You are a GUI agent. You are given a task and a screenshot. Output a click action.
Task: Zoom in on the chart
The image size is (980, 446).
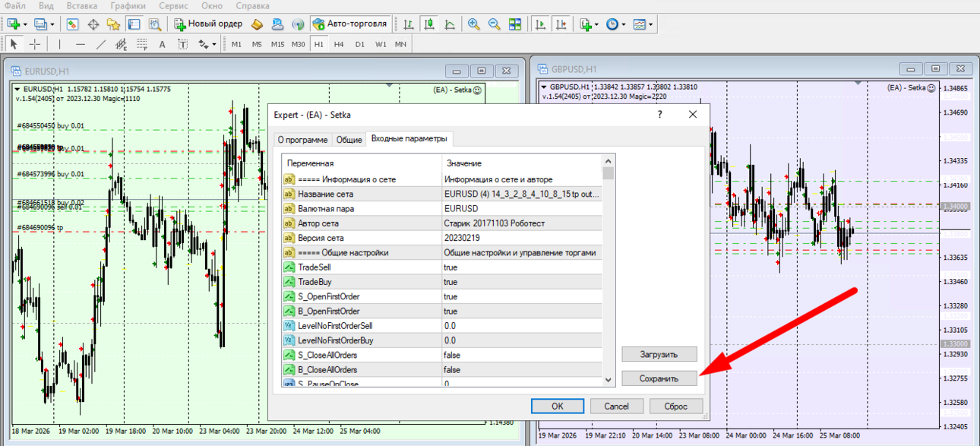click(474, 24)
